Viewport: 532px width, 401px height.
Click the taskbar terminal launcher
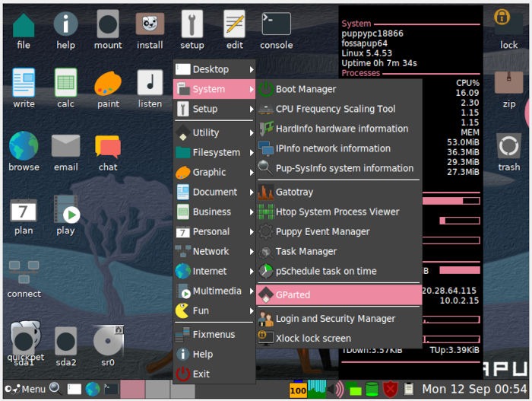[x=111, y=390]
